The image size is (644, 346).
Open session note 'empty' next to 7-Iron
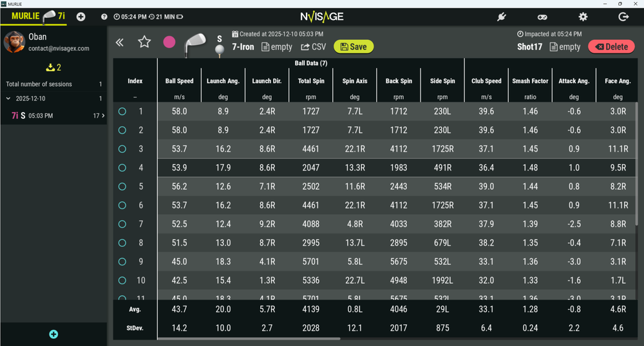pos(277,47)
